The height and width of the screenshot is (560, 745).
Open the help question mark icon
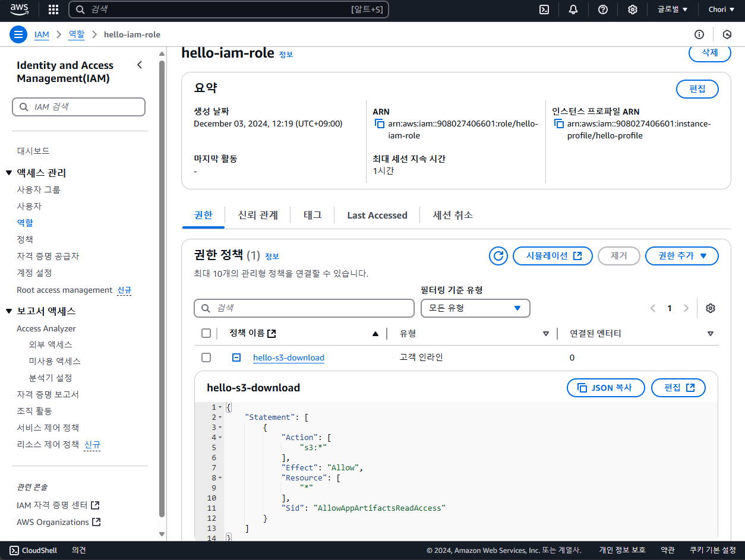point(603,10)
